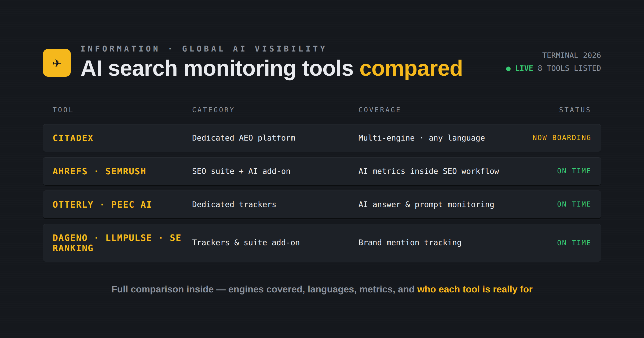Click the TOOL column header

point(63,110)
